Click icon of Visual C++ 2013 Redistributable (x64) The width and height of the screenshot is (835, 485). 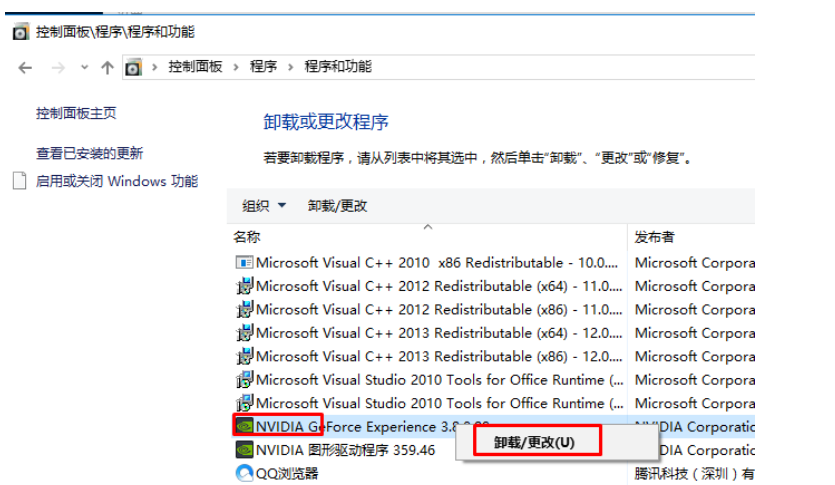pos(244,333)
